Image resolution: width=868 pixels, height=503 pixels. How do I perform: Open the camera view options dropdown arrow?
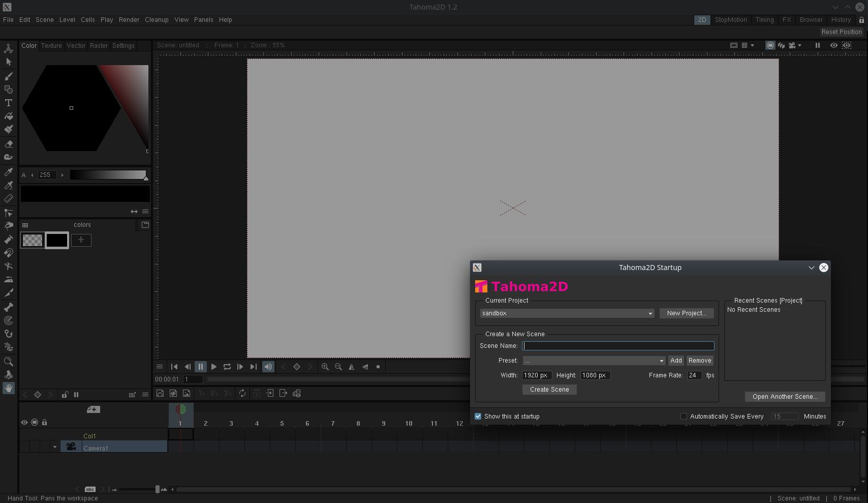coord(800,45)
